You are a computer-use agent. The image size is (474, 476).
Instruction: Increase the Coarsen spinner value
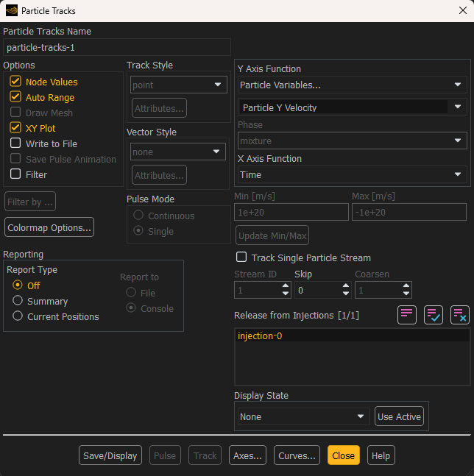(406, 286)
